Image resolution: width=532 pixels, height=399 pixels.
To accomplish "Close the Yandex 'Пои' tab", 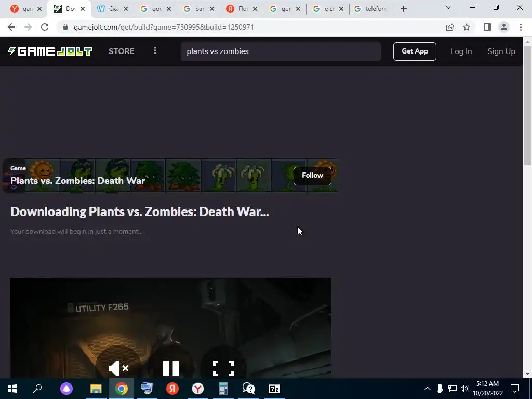I will 255,9.
